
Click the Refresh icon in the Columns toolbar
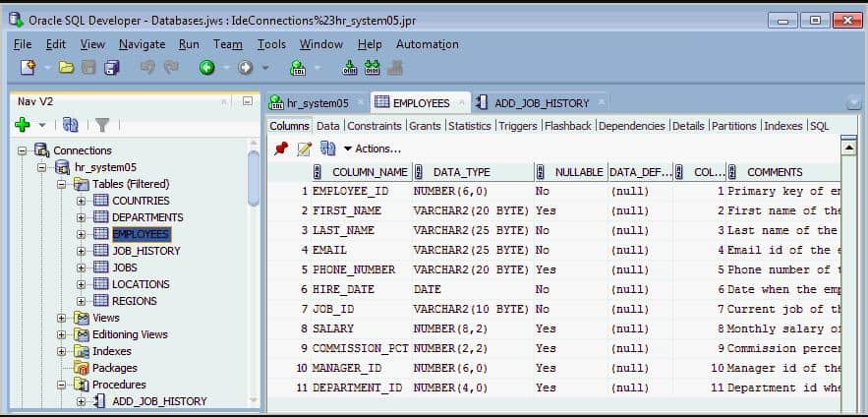328,149
